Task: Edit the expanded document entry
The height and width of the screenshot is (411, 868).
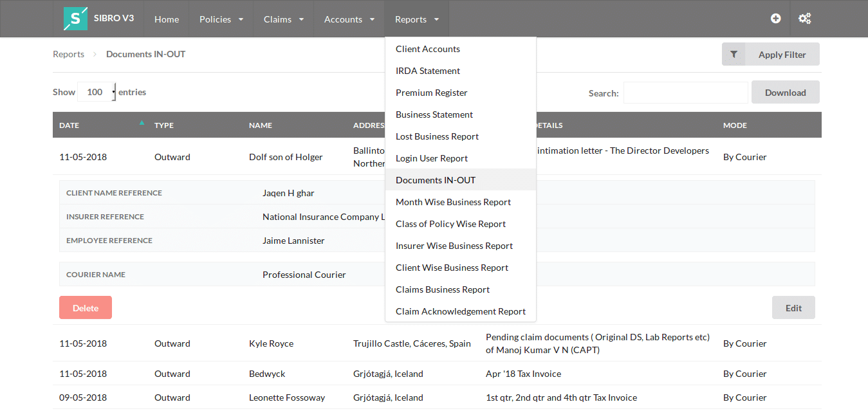Action: click(x=793, y=308)
